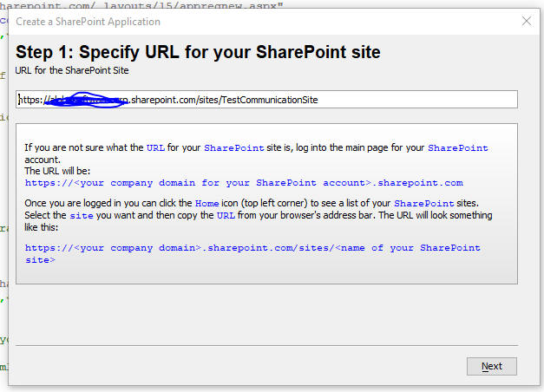Click the example URL with /sites/<name of your SharePoint
This screenshot has height=392, width=544.
(x=252, y=253)
